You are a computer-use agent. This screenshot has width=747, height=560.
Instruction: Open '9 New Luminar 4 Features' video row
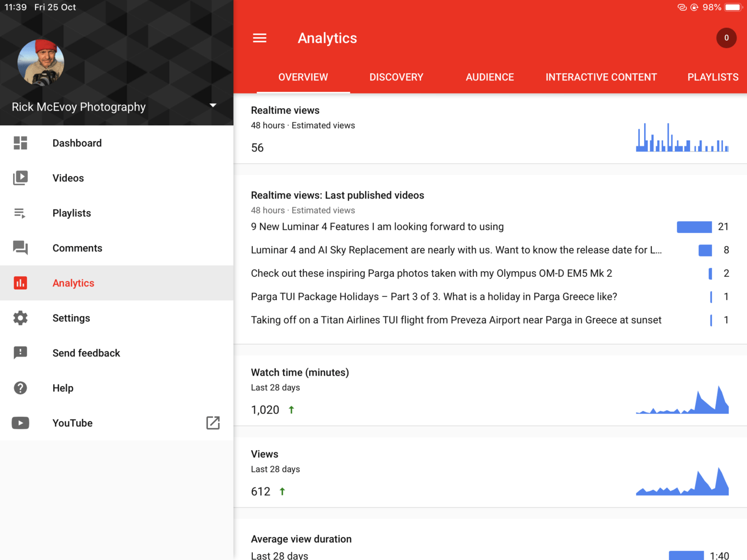pyautogui.click(x=490, y=226)
